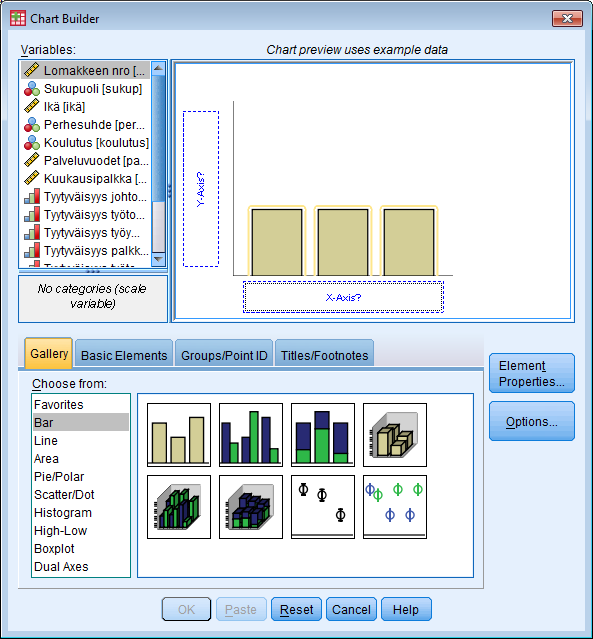The image size is (593, 639).
Task: Select variable Tyytyväisyys johto
Action: tap(86, 196)
